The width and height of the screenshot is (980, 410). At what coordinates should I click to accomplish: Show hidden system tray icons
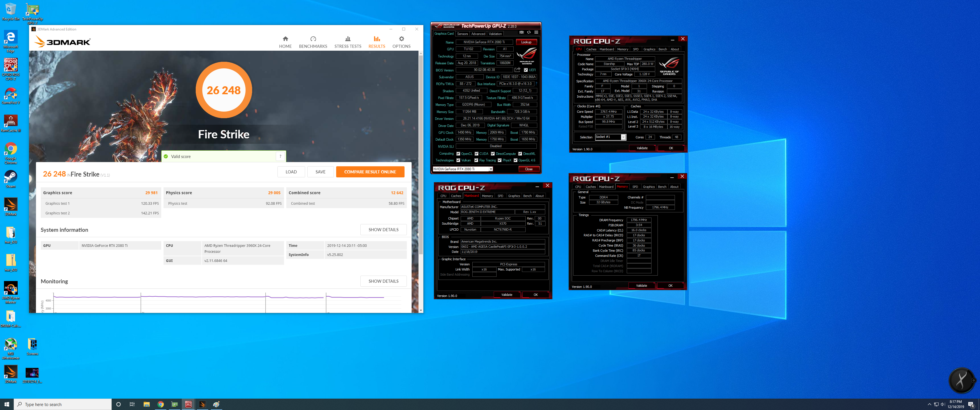pyautogui.click(x=929, y=404)
